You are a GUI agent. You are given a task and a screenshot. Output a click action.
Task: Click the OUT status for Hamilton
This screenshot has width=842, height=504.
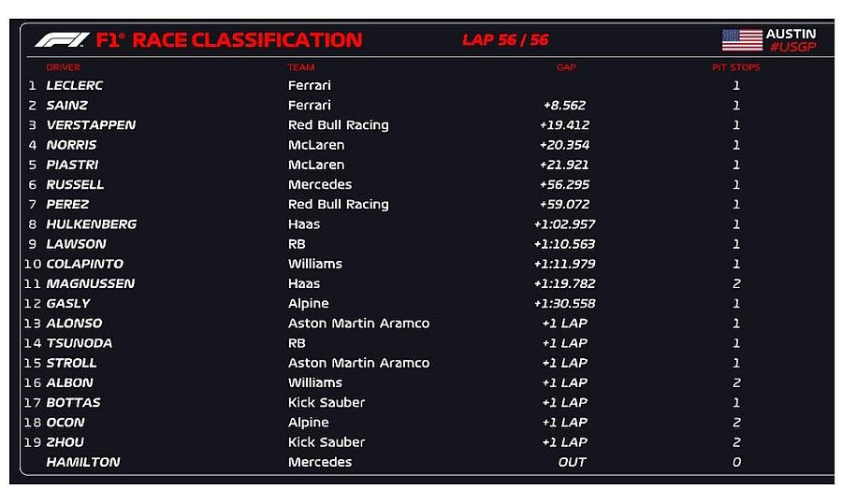click(x=572, y=462)
